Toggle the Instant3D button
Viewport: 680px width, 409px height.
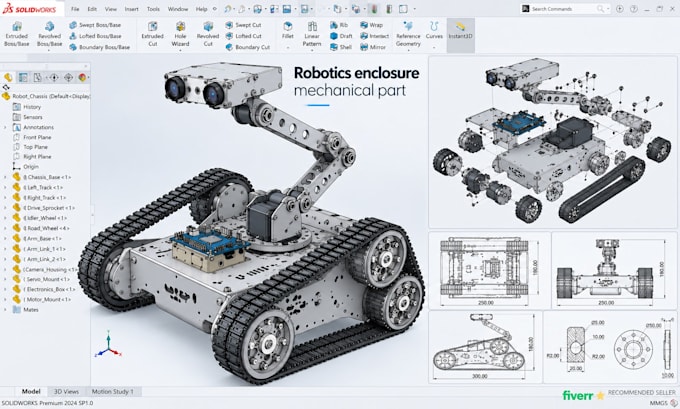[461, 35]
